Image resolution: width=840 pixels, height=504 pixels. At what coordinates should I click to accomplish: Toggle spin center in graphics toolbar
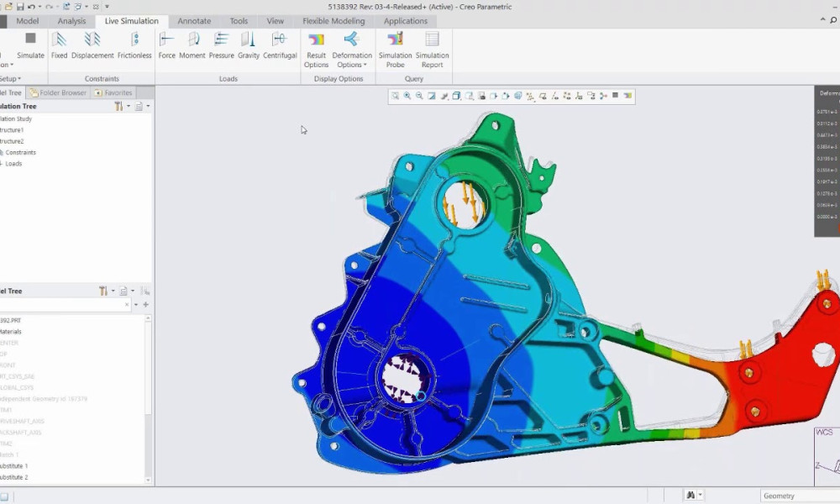click(x=604, y=96)
